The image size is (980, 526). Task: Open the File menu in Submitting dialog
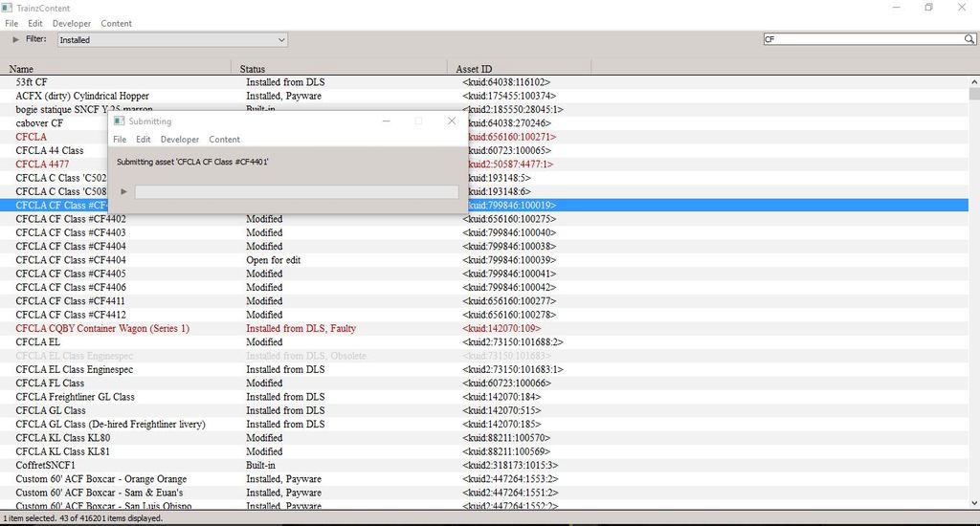[120, 140]
